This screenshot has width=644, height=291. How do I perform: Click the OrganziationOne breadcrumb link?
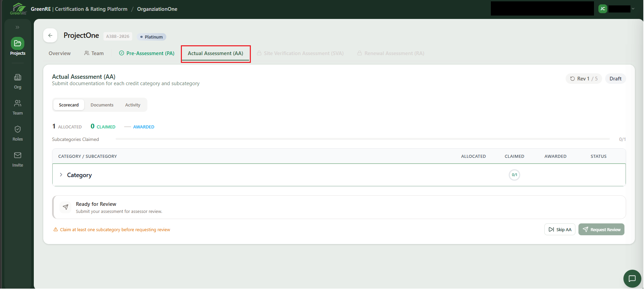coord(157,9)
